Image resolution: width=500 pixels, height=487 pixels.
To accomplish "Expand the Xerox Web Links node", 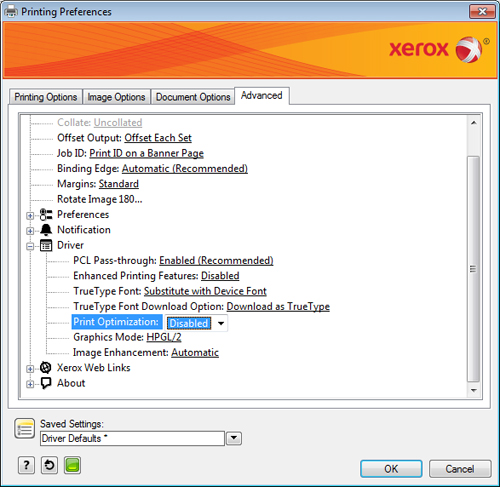I will [x=30, y=369].
